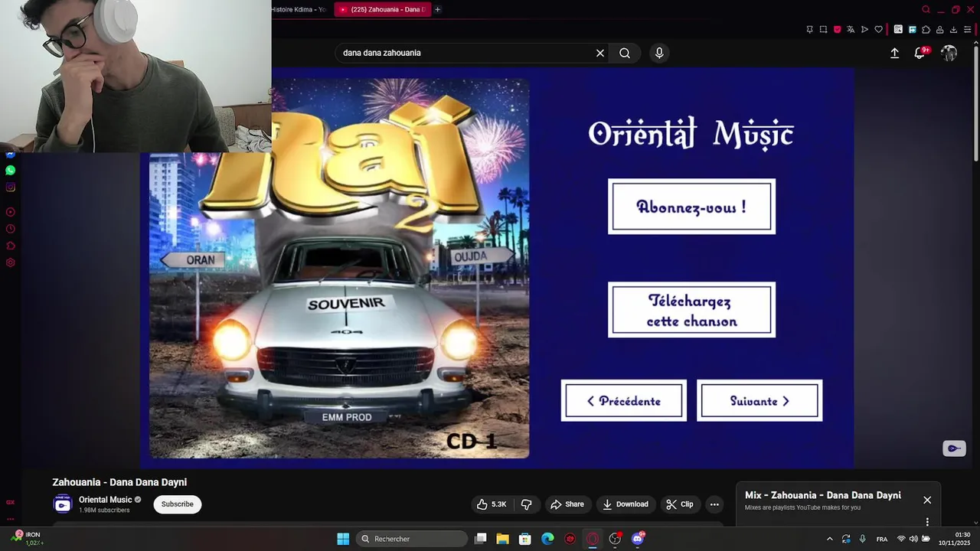Image resolution: width=980 pixels, height=551 pixels.
Task: Open Oriental Music channel name link
Action: point(106,500)
